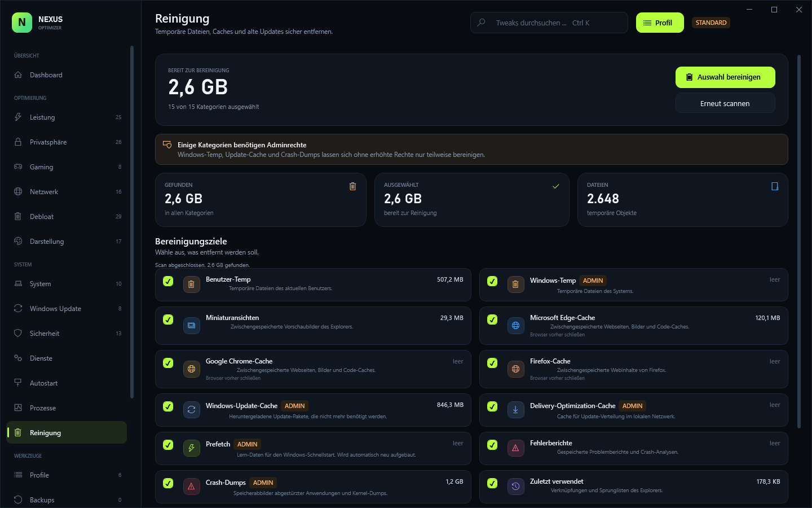Click the Debloat trash icon in sidebar
The width and height of the screenshot is (812, 508).
18,216
